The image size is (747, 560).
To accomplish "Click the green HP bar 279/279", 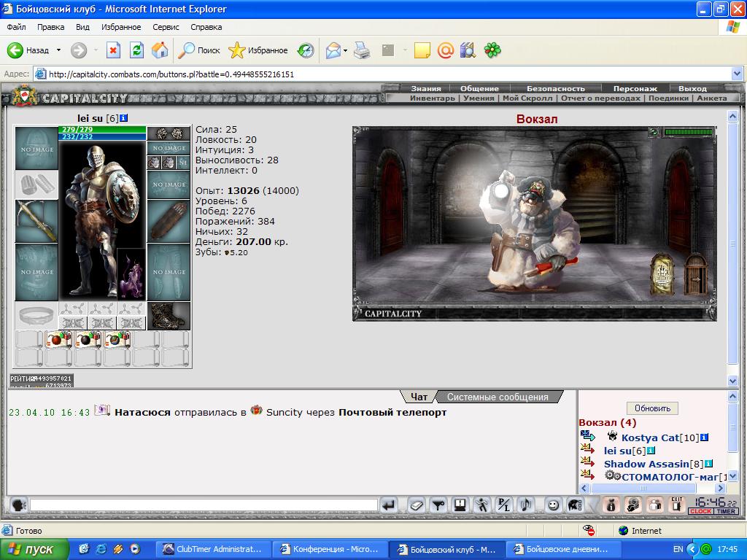I will point(102,130).
